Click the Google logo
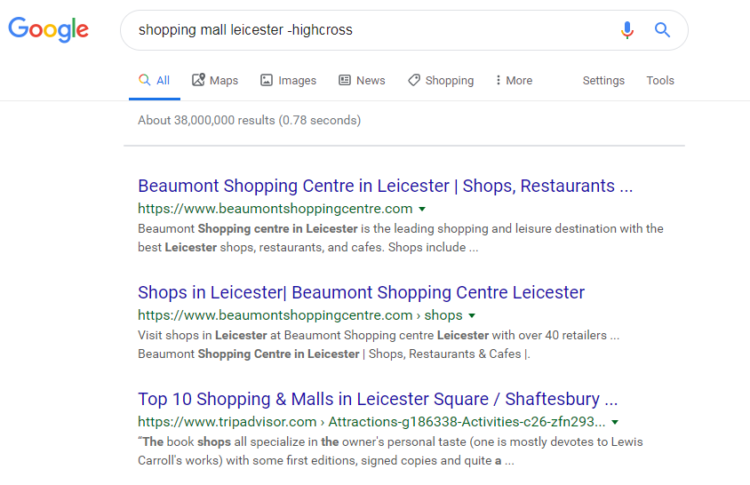750x485 pixels. pyautogui.click(x=48, y=29)
